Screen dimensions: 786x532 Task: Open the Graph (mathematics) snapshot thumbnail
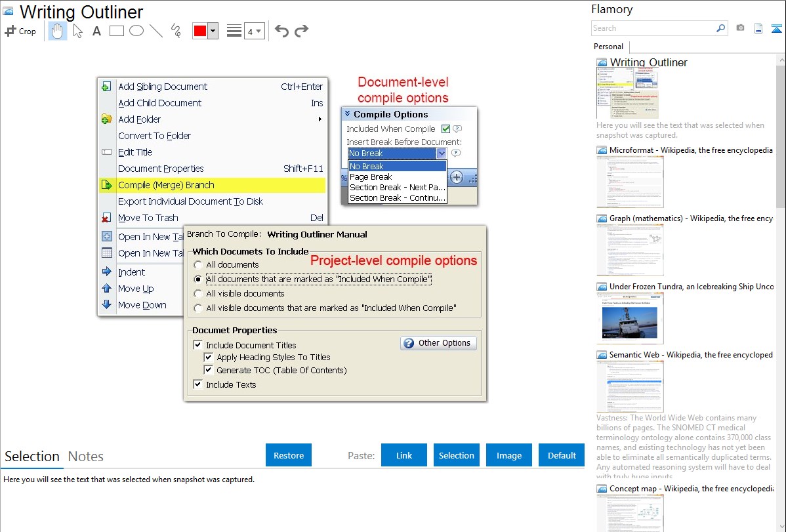click(630, 250)
